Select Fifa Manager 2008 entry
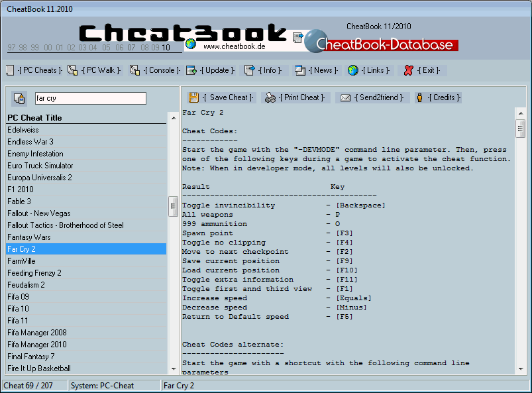Viewport: 532px width, 393px height. click(87, 333)
